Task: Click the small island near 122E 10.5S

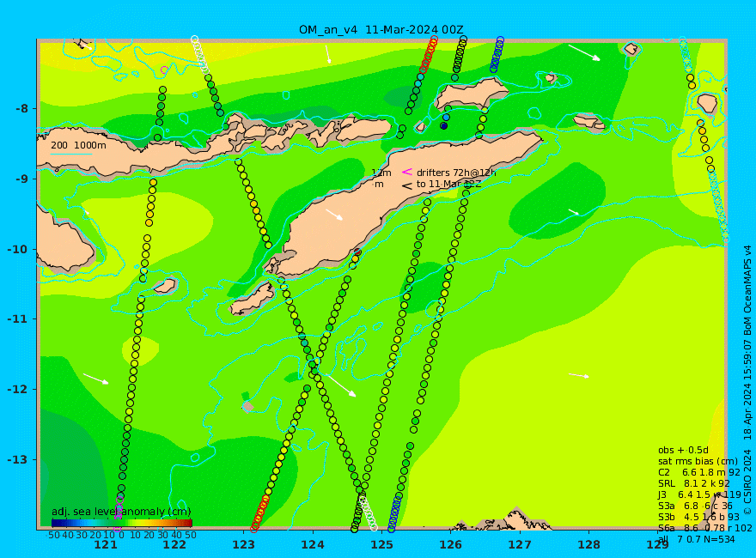Action: coord(165,285)
